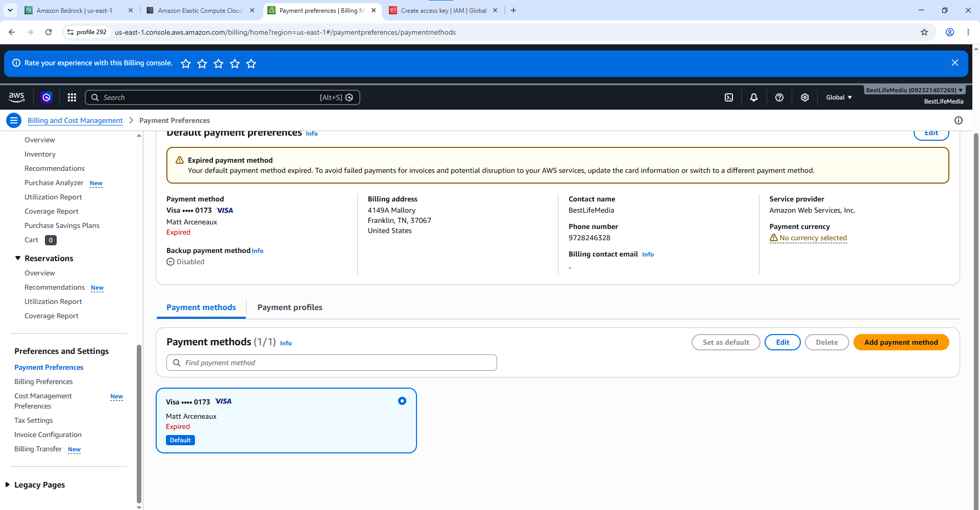Open Info beside Default payment preferences heading

click(x=312, y=134)
